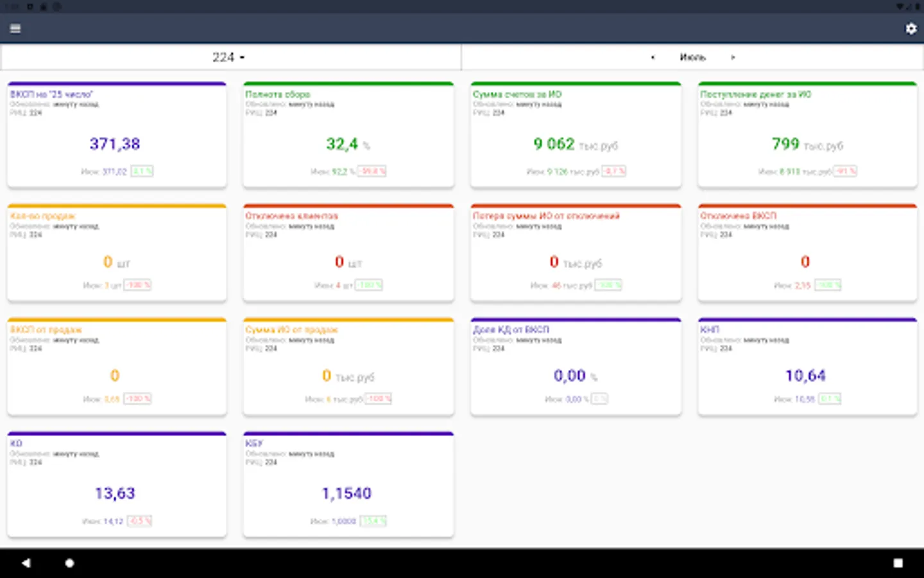
Task: Tap the Android back navigation button
Action: (26, 563)
